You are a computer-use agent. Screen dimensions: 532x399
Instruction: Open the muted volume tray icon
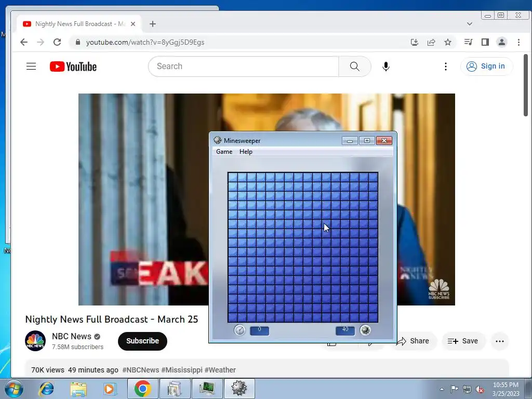point(480,389)
